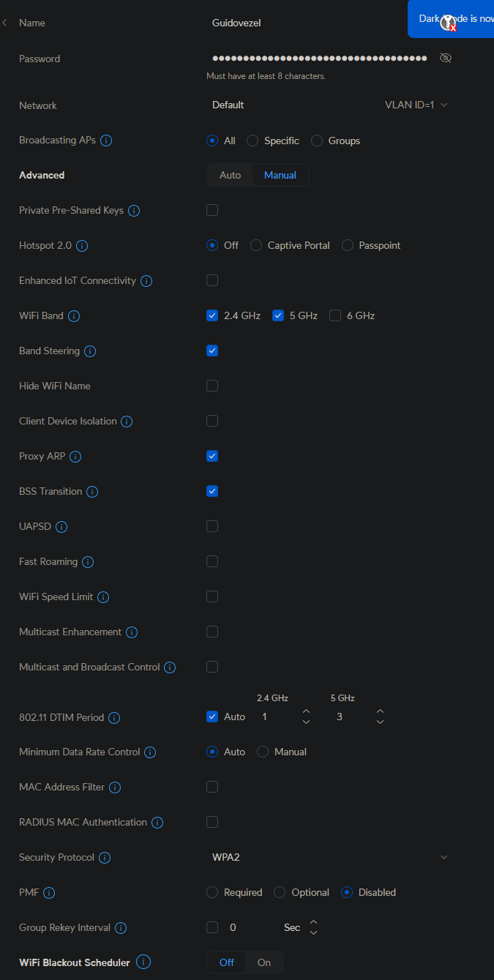Image resolution: width=494 pixels, height=980 pixels.
Task: Click the back arrow next to Name
Action: coord(5,23)
